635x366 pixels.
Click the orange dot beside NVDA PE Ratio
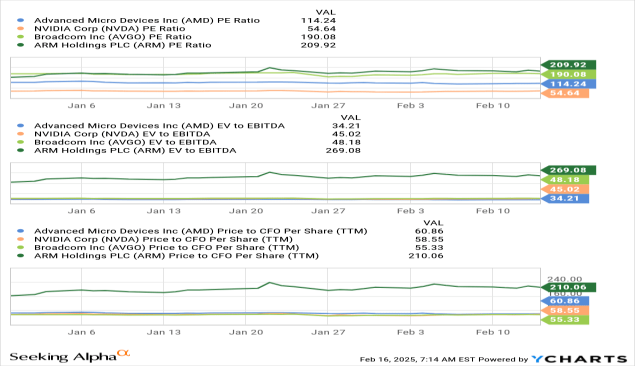[x=21, y=29]
